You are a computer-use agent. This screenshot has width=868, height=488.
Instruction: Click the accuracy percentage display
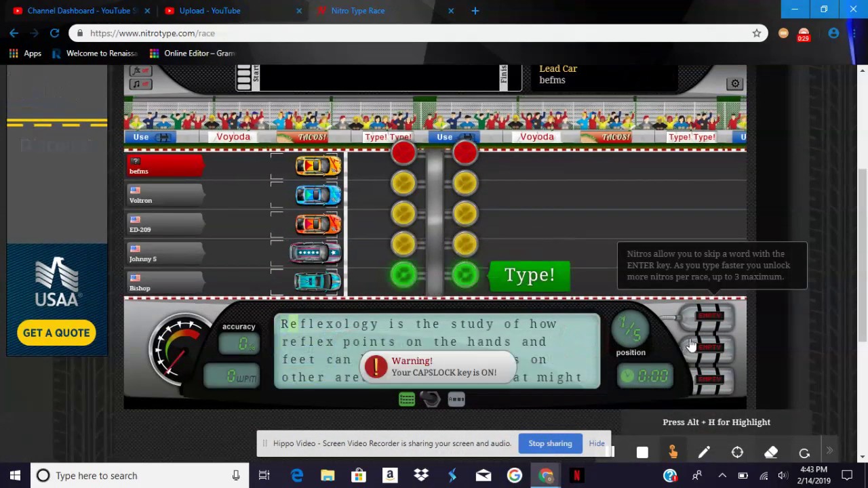click(x=239, y=344)
